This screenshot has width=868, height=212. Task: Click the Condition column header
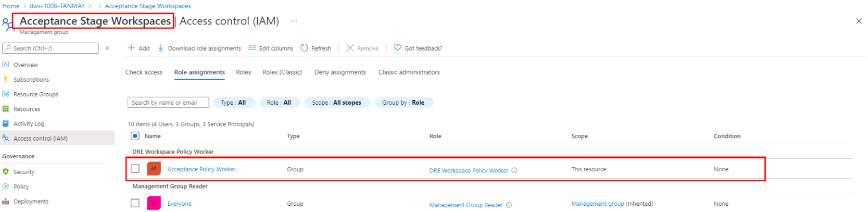pos(727,136)
